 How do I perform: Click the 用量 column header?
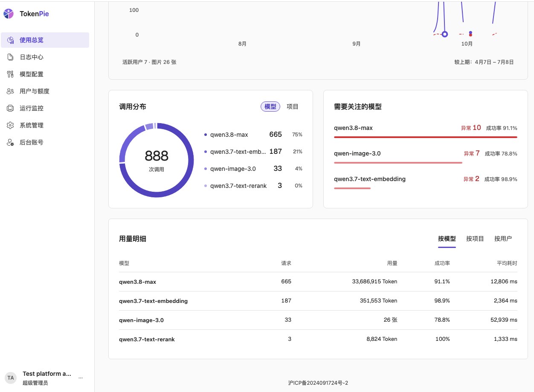coord(392,263)
